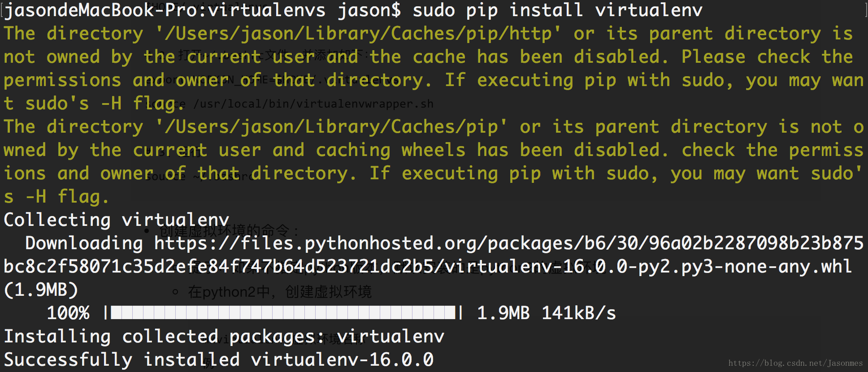Click the virtualenv-16.0.0 whl filename

[648, 267]
